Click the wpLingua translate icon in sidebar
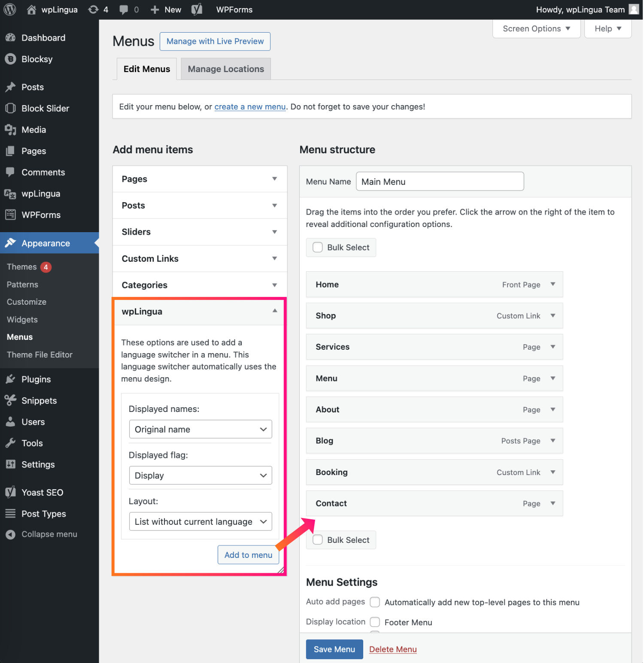The image size is (644, 663). [10, 194]
